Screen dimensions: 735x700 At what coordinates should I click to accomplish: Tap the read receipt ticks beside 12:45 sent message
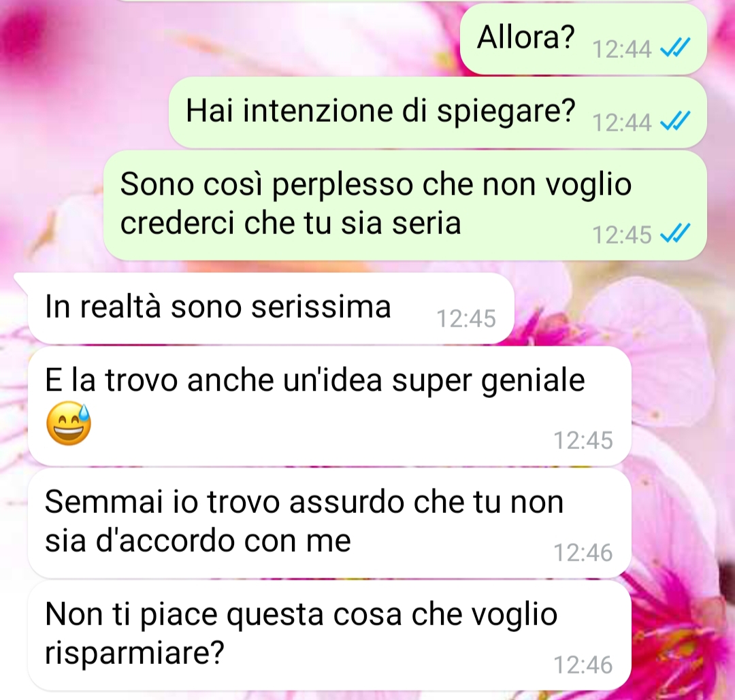click(675, 233)
